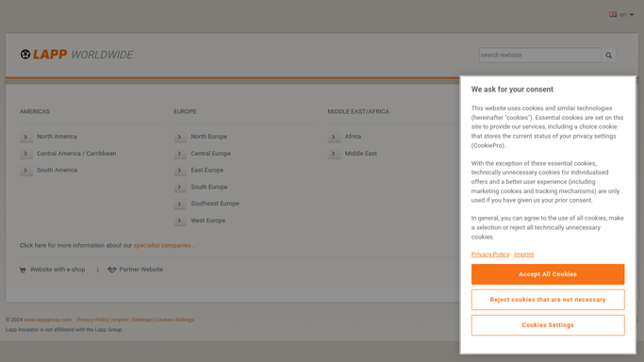
Task: Choose the East Europe region
Action: point(207,170)
